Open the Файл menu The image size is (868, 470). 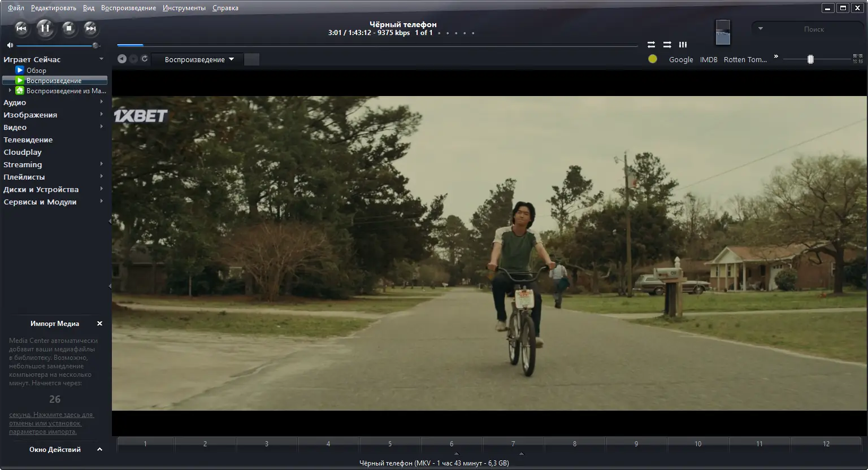(16, 8)
